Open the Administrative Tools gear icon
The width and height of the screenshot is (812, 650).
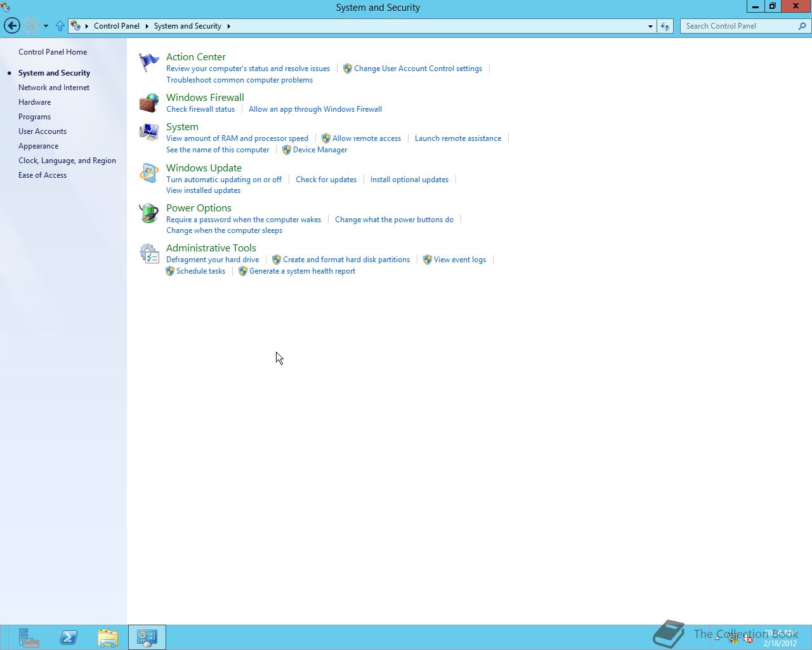149,253
